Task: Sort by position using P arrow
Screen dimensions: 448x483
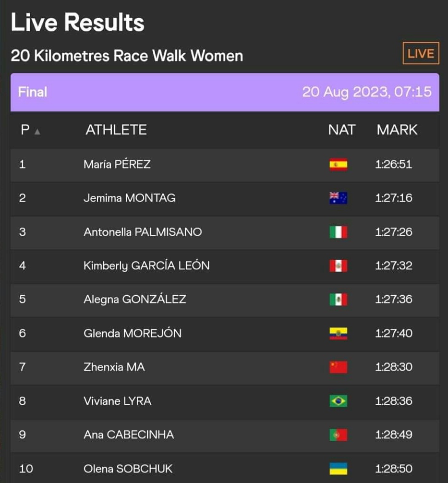Action: [x=37, y=131]
